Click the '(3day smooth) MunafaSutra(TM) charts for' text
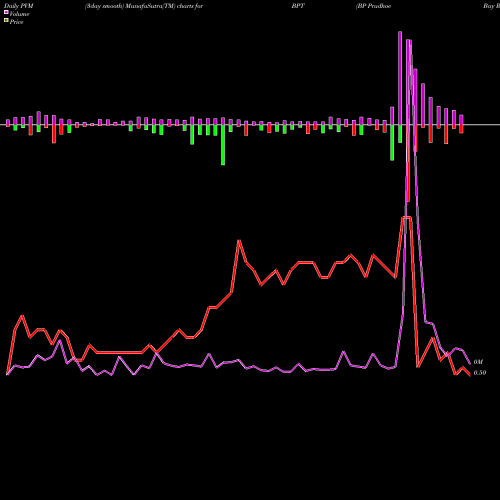Screen dimensions: 500x500 click(144, 6)
